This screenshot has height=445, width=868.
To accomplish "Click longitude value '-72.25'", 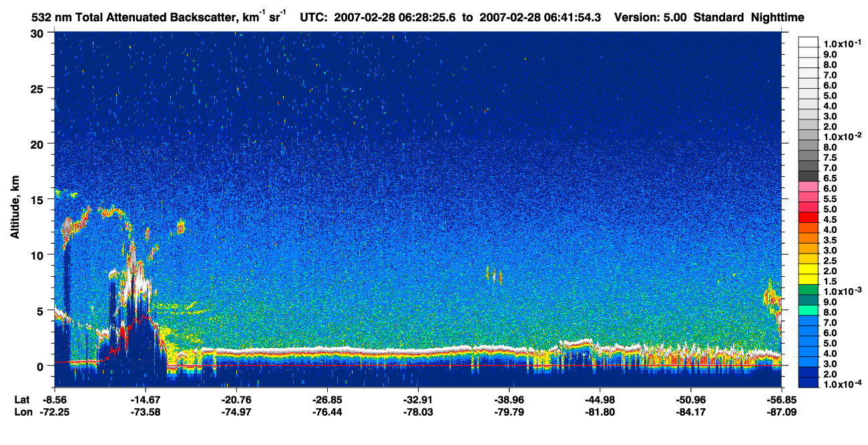I will pos(54,412).
